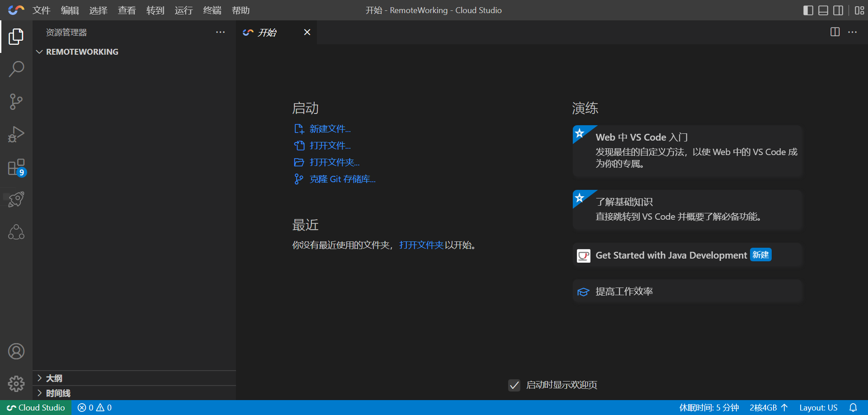Open the 选择 menu
This screenshot has width=868, height=415.
point(98,10)
